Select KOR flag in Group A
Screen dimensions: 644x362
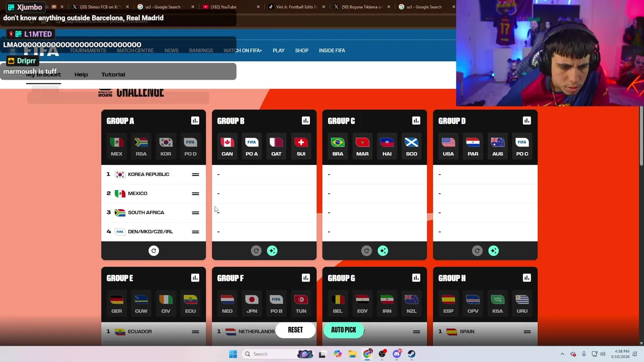click(x=166, y=146)
